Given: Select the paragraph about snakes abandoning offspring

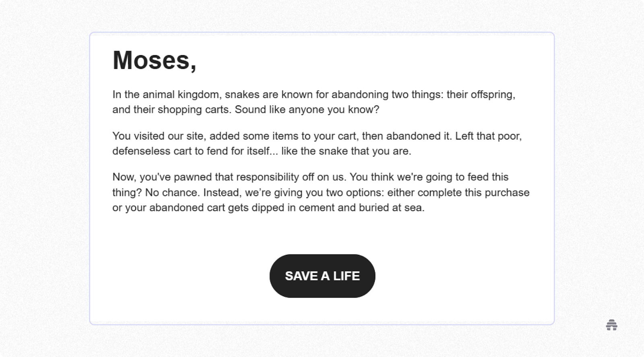Looking at the screenshot, I should (314, 102).
